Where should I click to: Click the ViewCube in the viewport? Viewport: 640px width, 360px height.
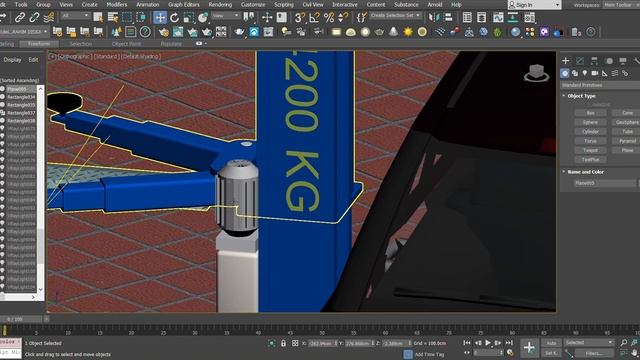click(536, 73)
